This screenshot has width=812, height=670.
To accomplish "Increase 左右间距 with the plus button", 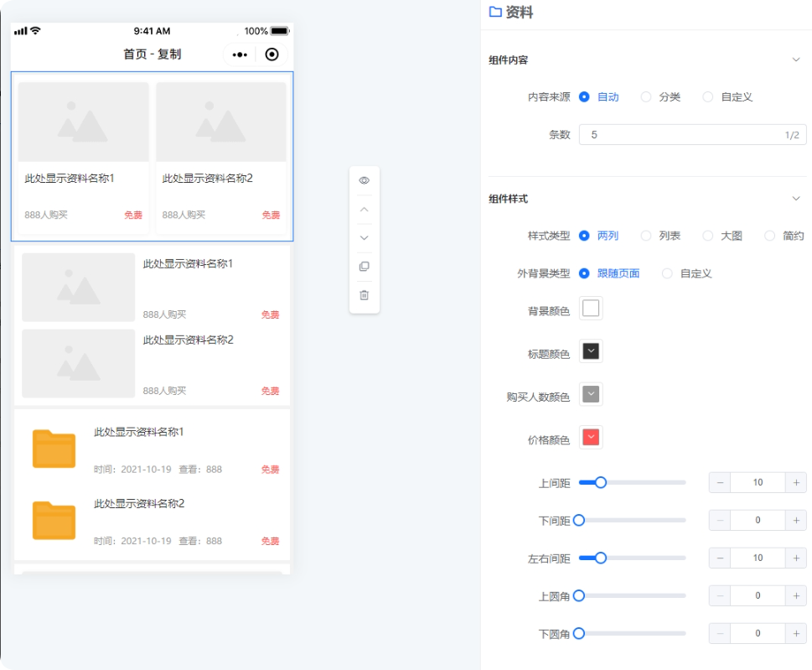I will point(796,558).
